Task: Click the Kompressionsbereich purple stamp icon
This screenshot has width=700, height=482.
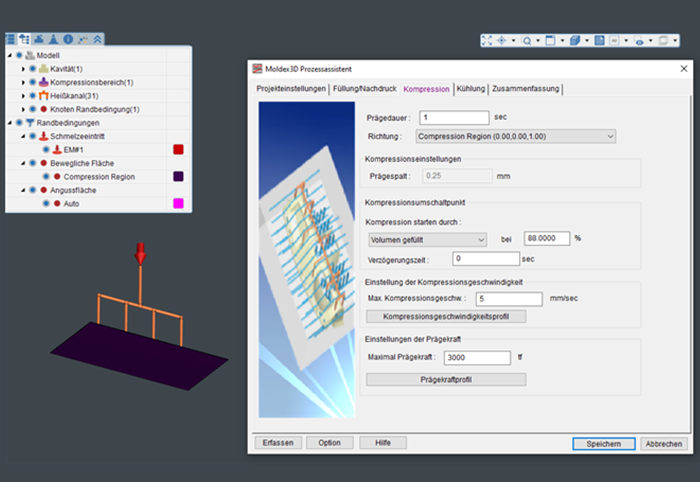Action: [43, 82]
